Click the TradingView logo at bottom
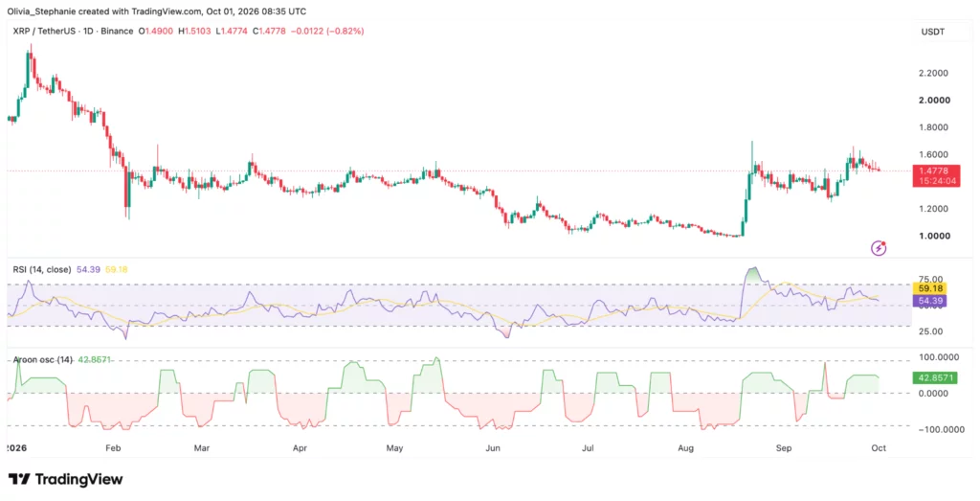980x501 pixels. (x=66, y=480)
